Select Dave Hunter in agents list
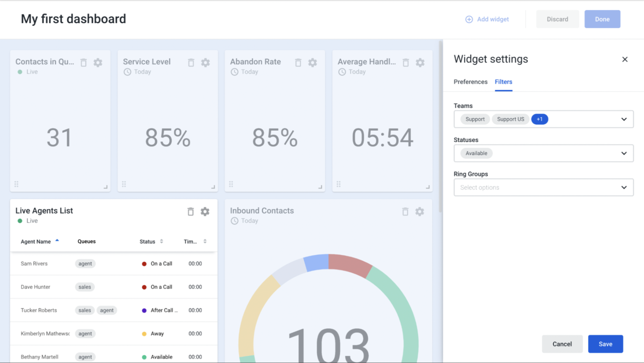The height and width of the screenshot is (363, 644). [x=114, y=287]
